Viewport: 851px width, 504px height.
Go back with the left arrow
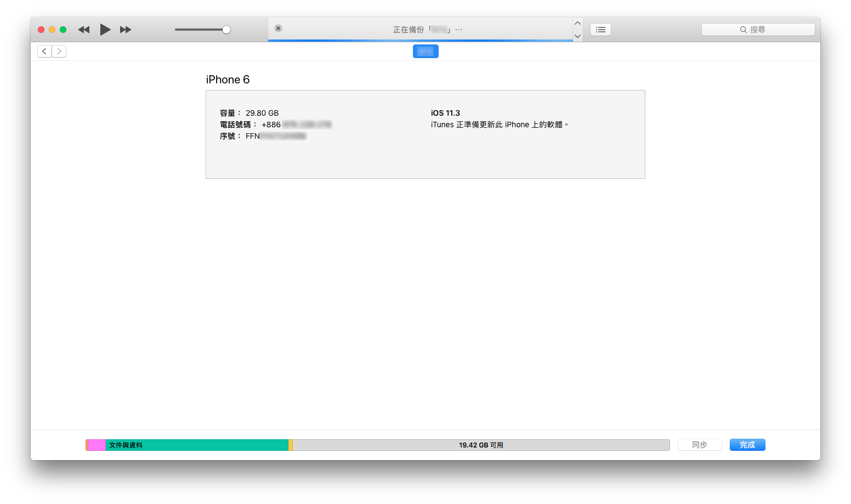coord(44,51)
